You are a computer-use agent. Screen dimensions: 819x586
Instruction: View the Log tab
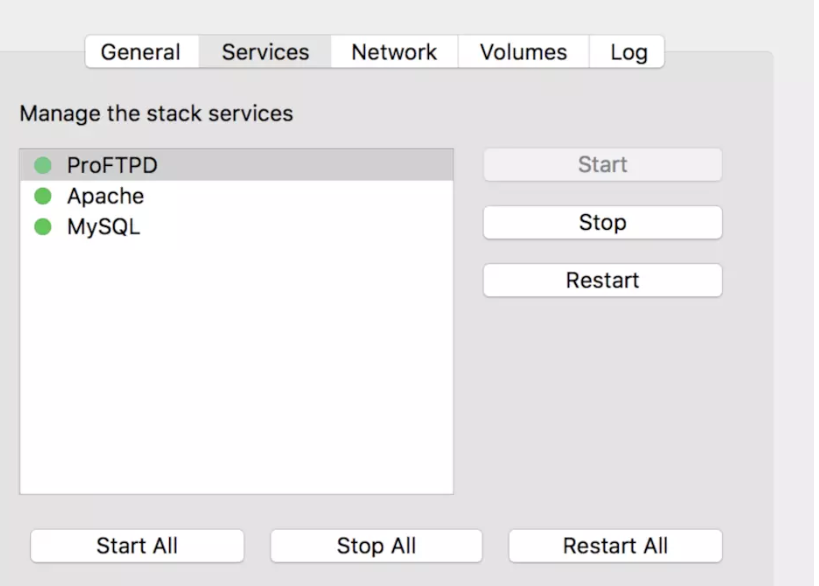[628, 52]
